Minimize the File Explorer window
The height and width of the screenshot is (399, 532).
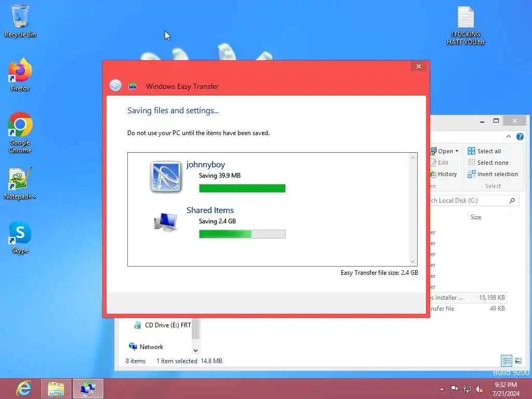coord(482,121)
